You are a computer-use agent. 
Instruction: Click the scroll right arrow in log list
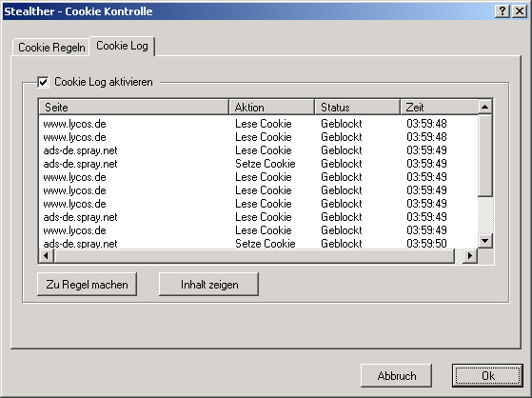(x=470, y=256)
